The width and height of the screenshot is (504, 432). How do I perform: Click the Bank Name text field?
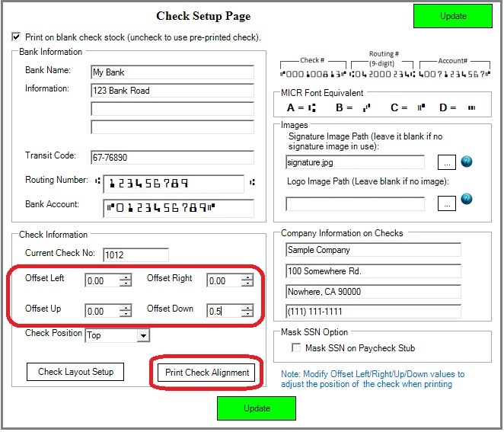pos(171,72)
